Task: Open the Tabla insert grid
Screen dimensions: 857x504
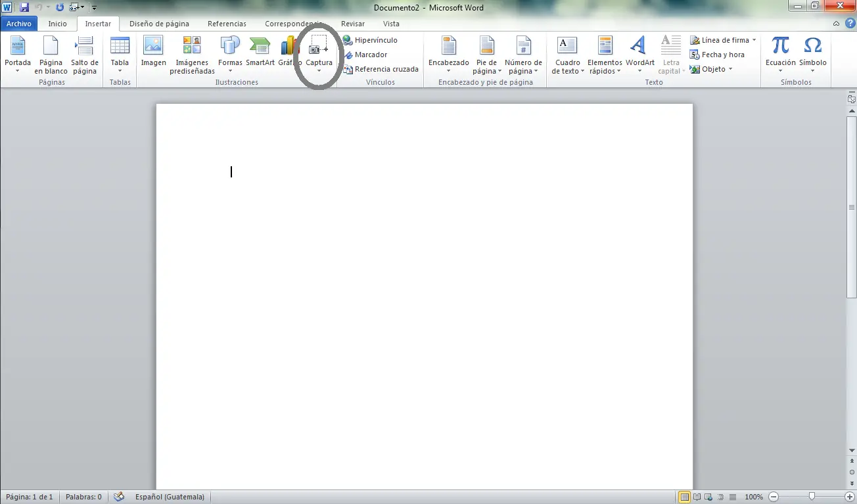Action: [x=120, y=55]
